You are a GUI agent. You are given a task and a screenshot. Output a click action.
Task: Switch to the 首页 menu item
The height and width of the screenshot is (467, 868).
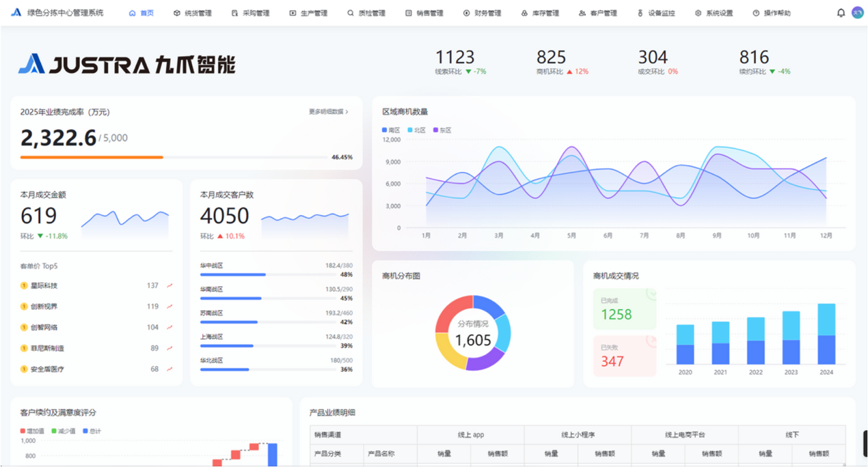(141, 12)
